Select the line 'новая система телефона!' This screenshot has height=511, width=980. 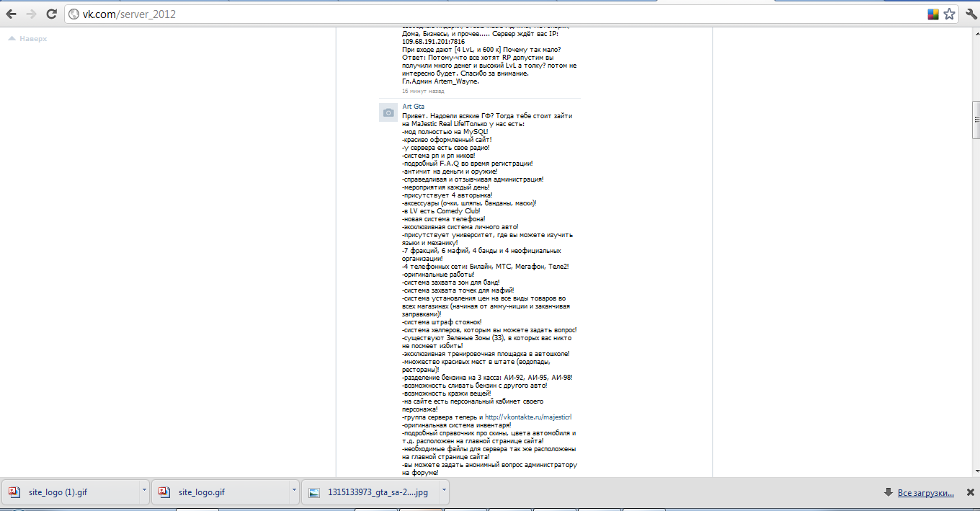tap(444, 218)
